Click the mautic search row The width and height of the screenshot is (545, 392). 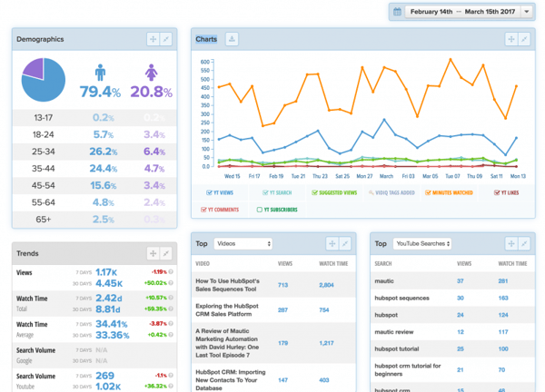point(452,281)
